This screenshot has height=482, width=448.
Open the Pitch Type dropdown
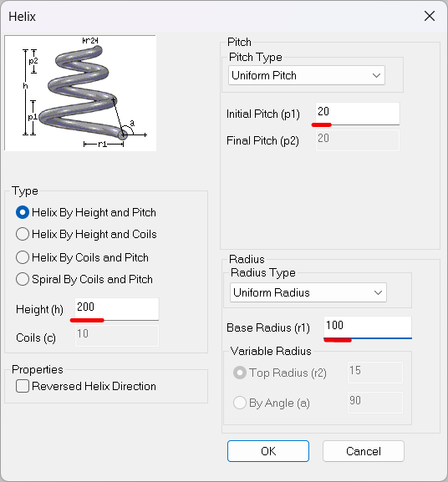pos(307,75)
